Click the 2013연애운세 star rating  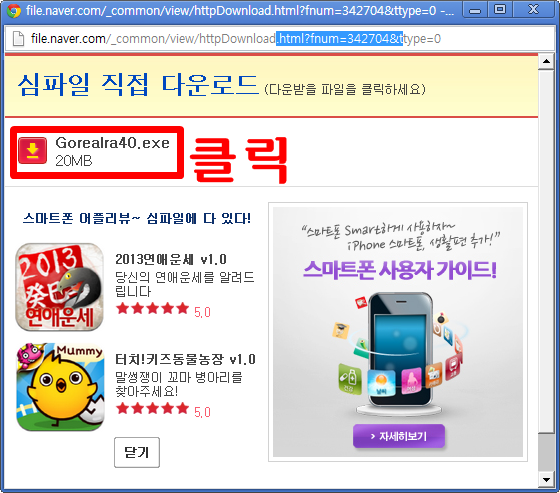click(x=152, y=308)
